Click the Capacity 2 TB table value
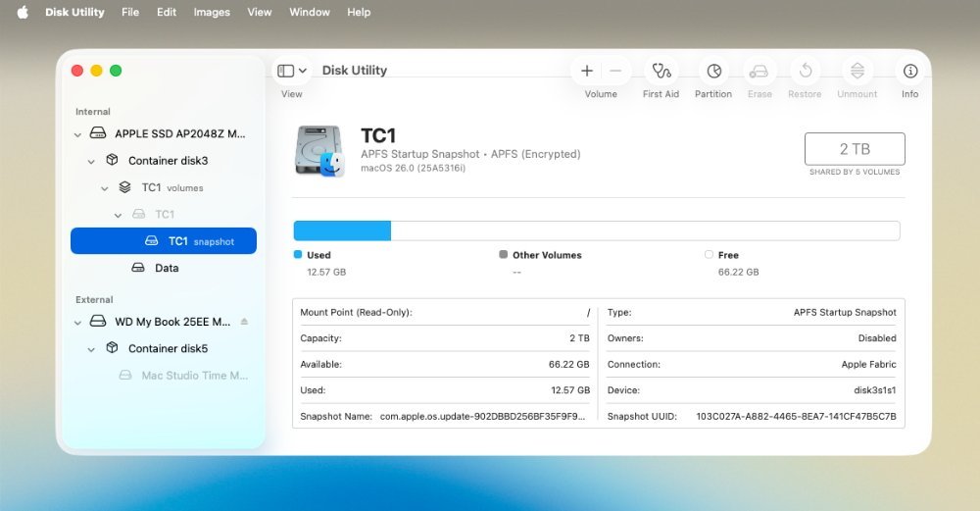 (579, 337)
